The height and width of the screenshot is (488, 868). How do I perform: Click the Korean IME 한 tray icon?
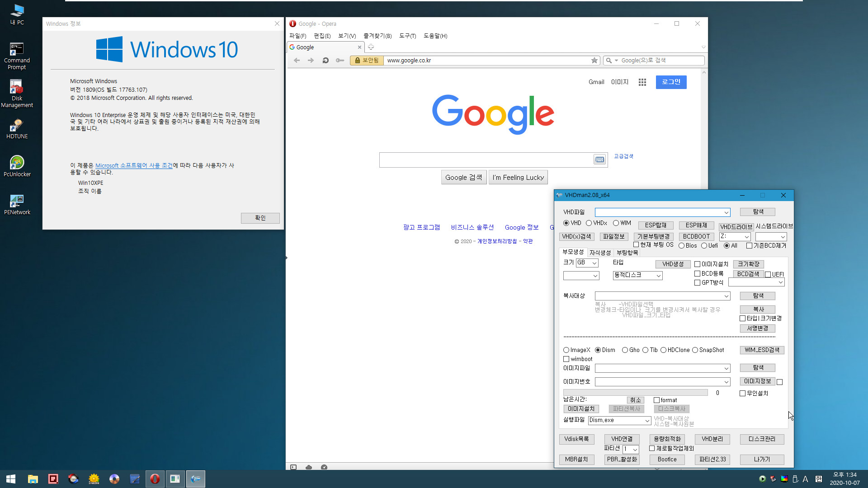(x=819, y=479)
